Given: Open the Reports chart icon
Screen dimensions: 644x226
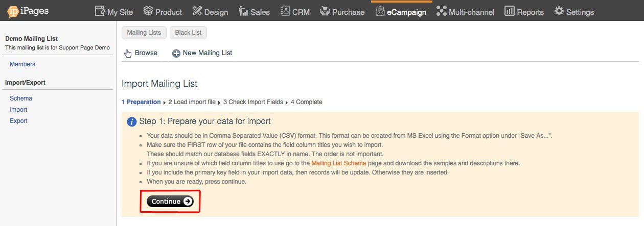Looking at the screenshot, I should pyautogui.click(x=509, y=11).
